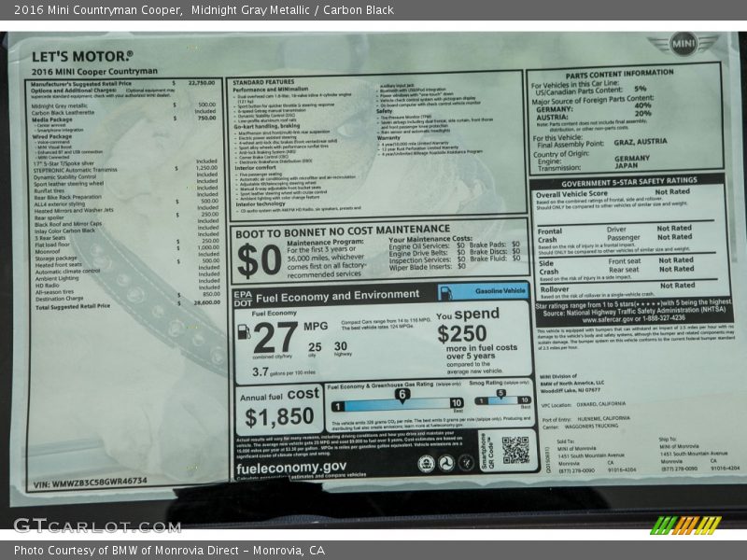Image resolution: width=747 pixels, height=560 pixels.
Task: Click the 'LET'S MOTOR.' heading
Action: pos(82,57)
